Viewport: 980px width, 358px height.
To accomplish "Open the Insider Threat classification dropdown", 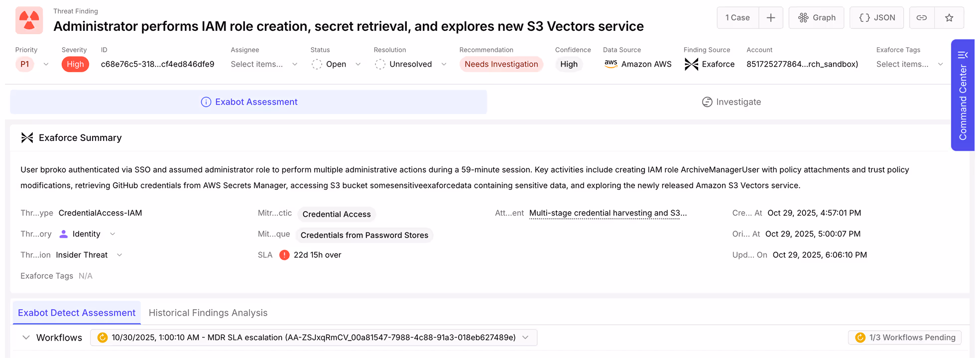I will (89, 255).
